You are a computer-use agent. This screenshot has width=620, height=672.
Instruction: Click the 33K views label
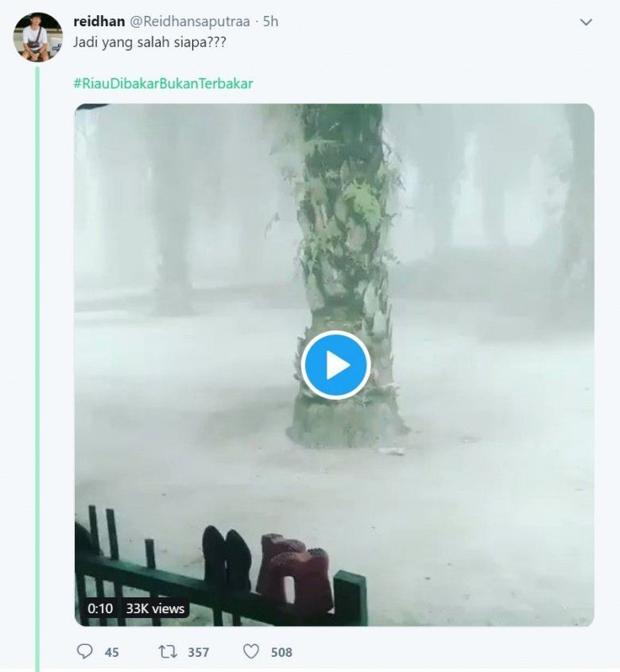154,610
